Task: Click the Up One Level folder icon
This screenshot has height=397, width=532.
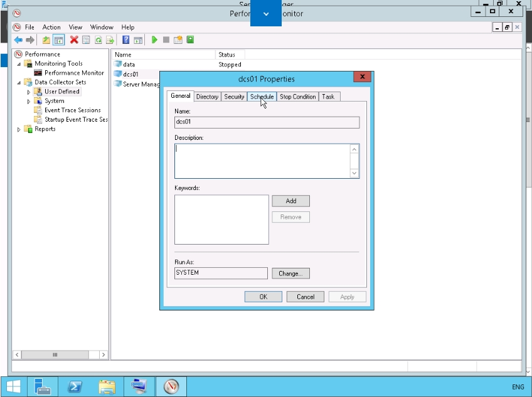Action: pyautogui.click(x=46, y=40)
